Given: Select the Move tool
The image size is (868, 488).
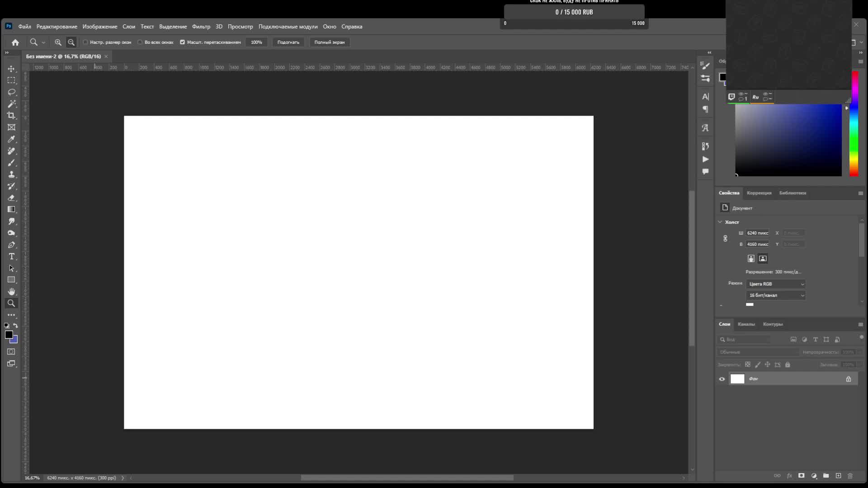Looking at the screenshot, I should pos(11,69).
